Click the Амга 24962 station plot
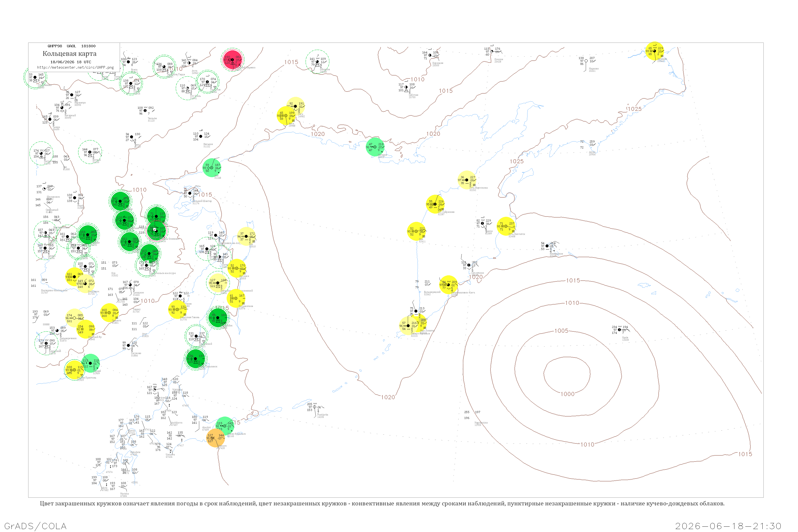798x532 pixels. 189,63
